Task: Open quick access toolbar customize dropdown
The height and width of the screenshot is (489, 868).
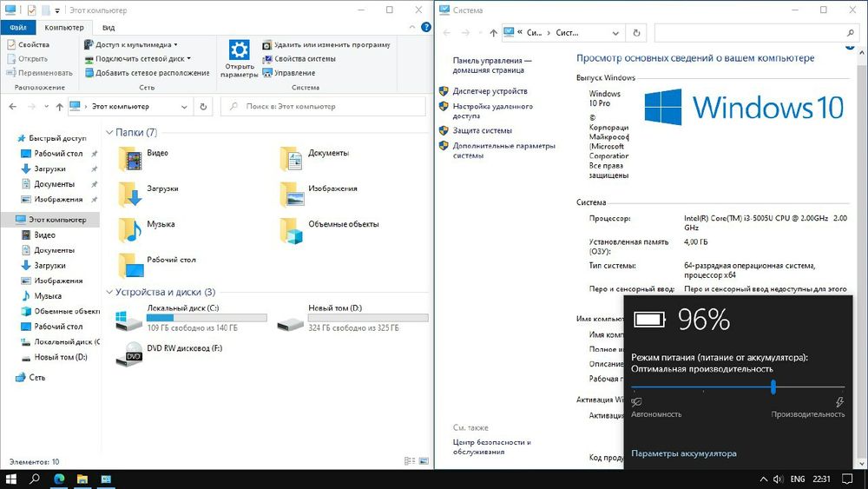Action: coord(57,10)
